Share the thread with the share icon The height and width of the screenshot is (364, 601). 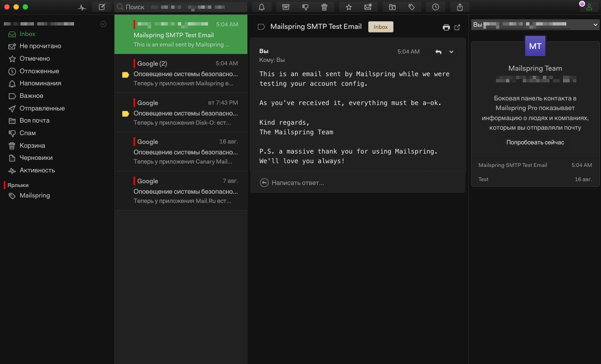(x=460, y=7)
